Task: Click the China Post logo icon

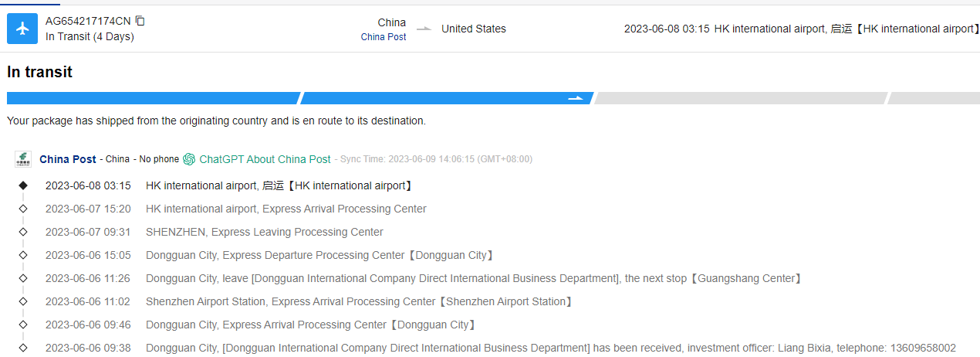Action: [23, 159]
